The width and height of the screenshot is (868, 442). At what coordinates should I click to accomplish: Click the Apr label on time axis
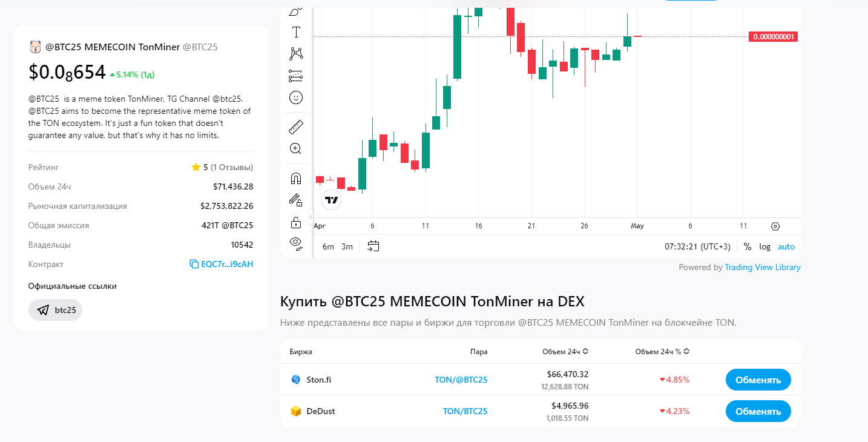click(320, 226)
